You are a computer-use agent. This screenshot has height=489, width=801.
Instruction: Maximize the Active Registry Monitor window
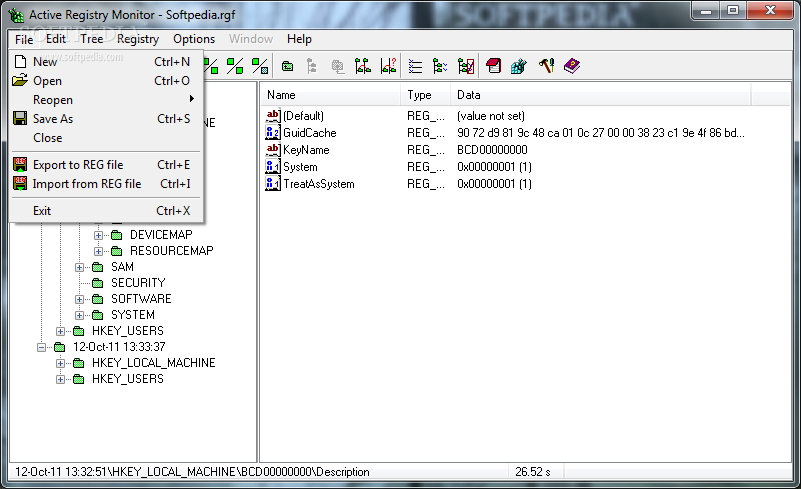[x=733, y=10]
